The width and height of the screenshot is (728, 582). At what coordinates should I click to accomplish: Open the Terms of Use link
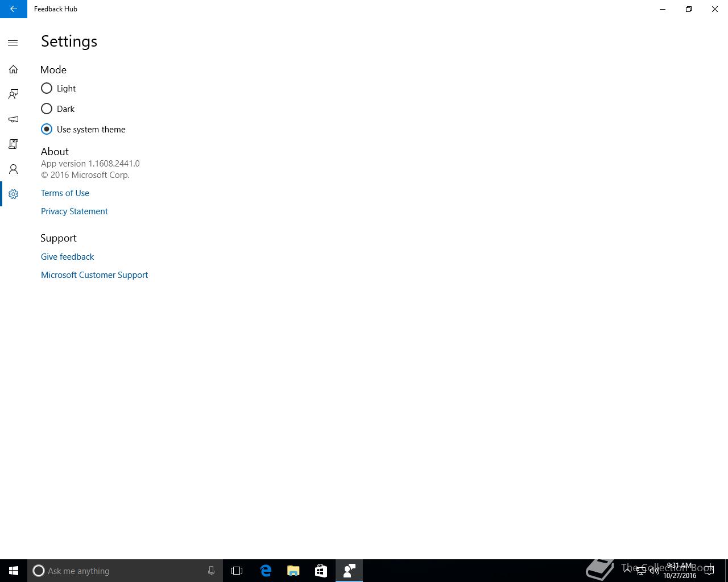pos(65,193)
